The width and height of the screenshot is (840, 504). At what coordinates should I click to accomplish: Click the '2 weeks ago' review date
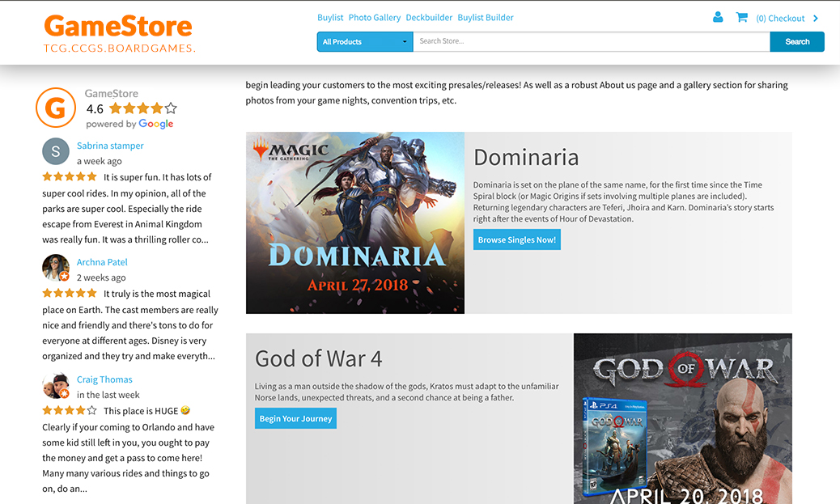point(101,277)
